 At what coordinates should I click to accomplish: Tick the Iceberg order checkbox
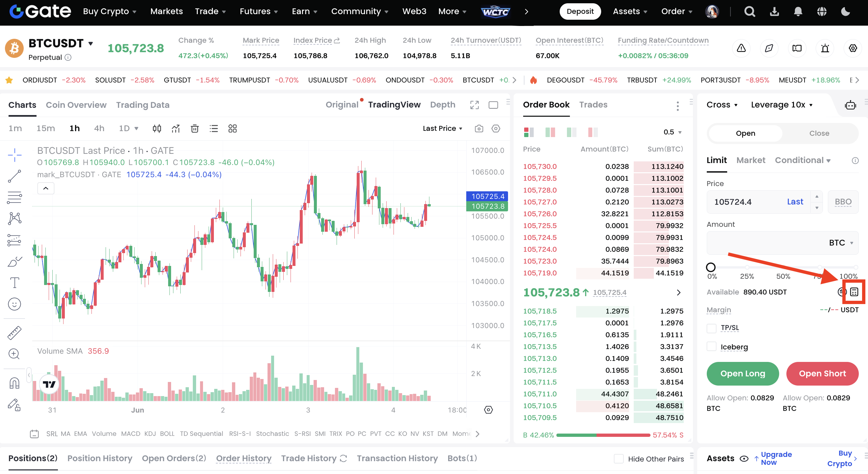(711, 346)
